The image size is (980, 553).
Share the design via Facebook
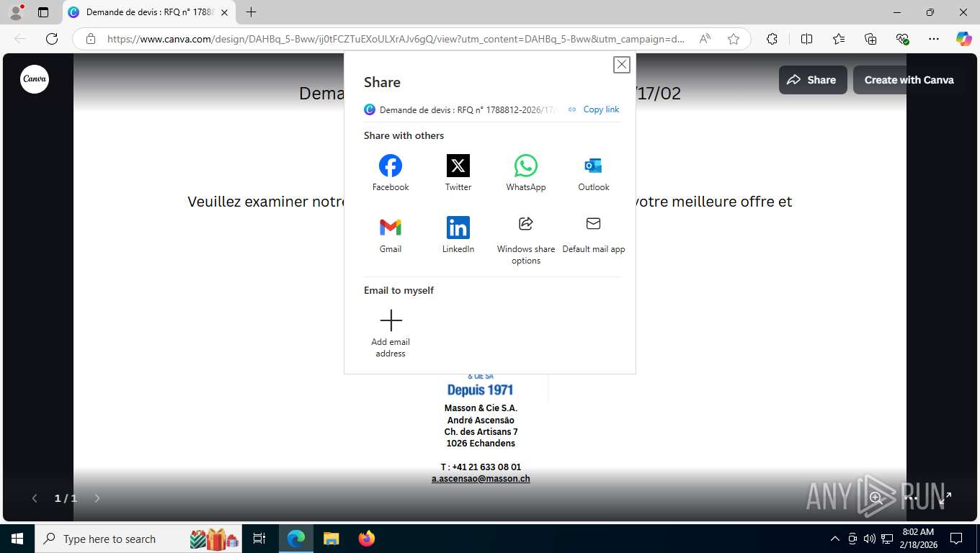pyautogui.click(x=391, y=173)
